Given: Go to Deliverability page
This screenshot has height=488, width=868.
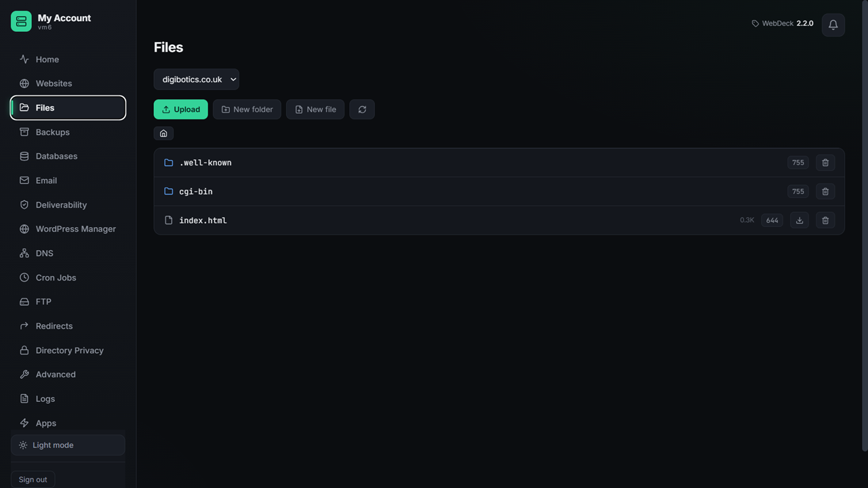Looking at the screenshot, I should [68, 205].
